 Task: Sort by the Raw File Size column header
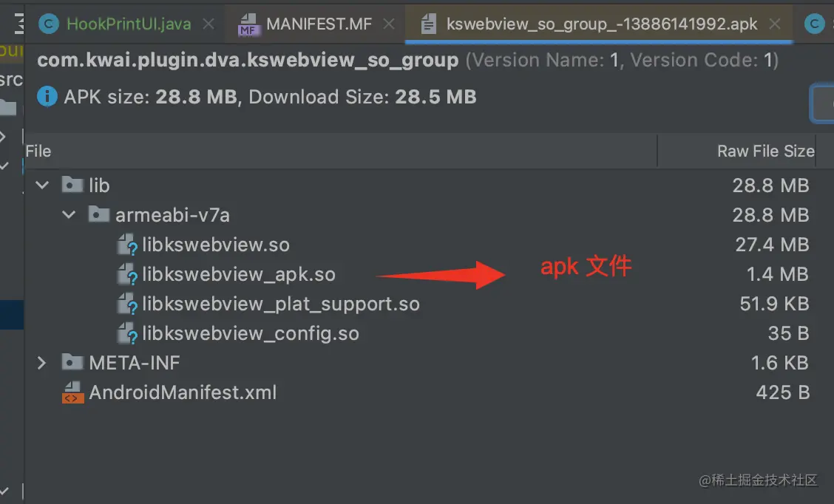pos(765,151)
